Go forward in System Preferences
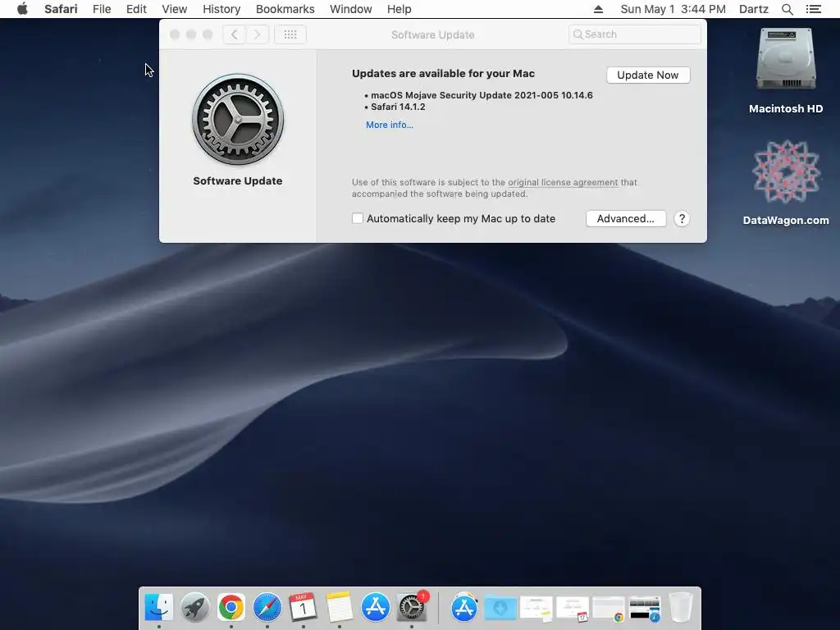 coord(257,34)
